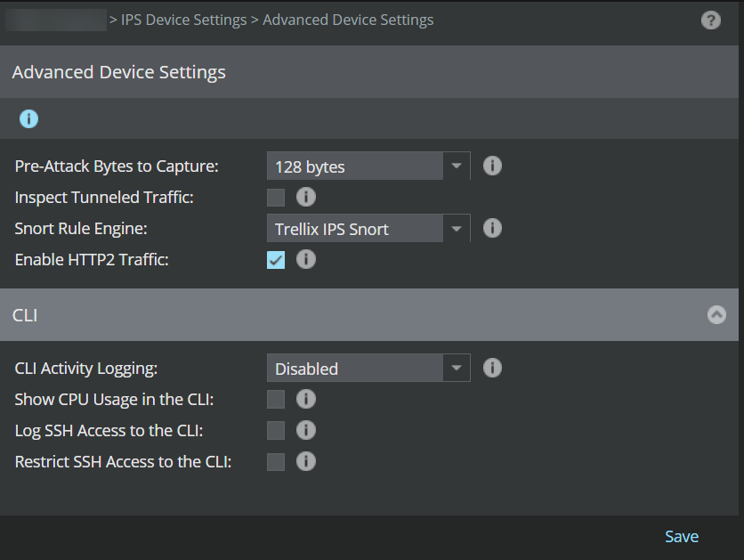744x560 pixels.
Task: Click the Snort Rule Engine label
Action: pos(81,229)
